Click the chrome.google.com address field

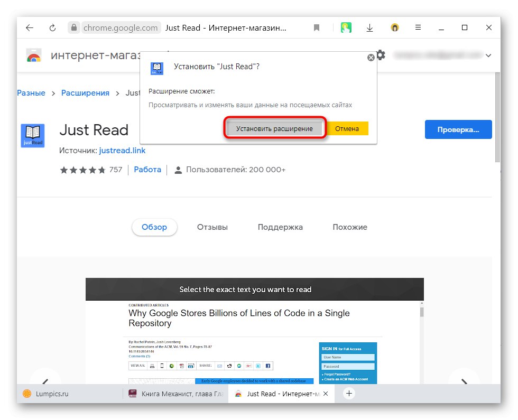[121, 27]
